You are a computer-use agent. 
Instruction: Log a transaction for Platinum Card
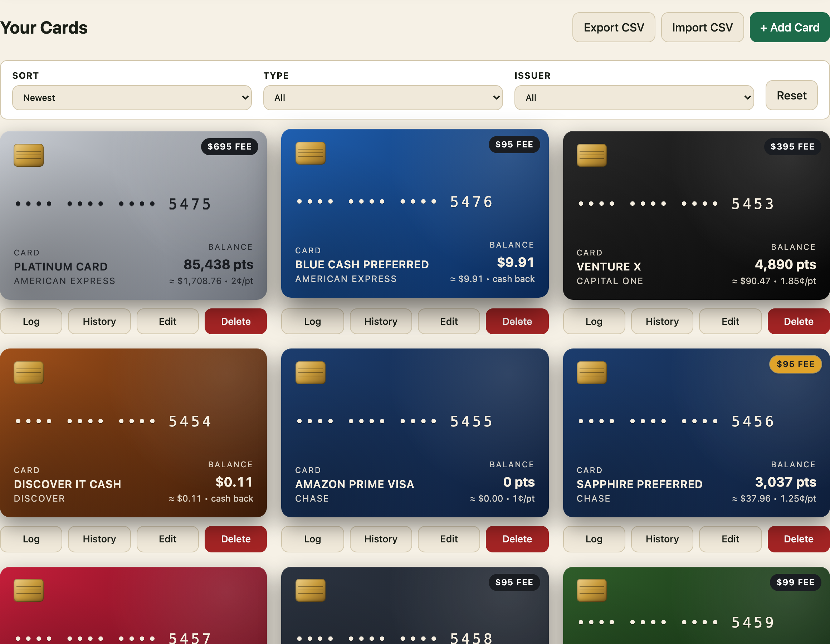coord(31,321)
